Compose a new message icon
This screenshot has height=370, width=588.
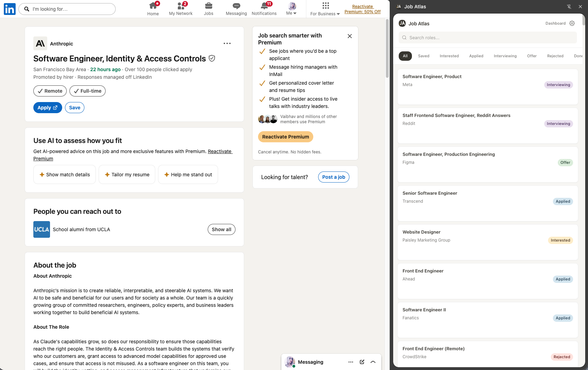pos(362,362)
